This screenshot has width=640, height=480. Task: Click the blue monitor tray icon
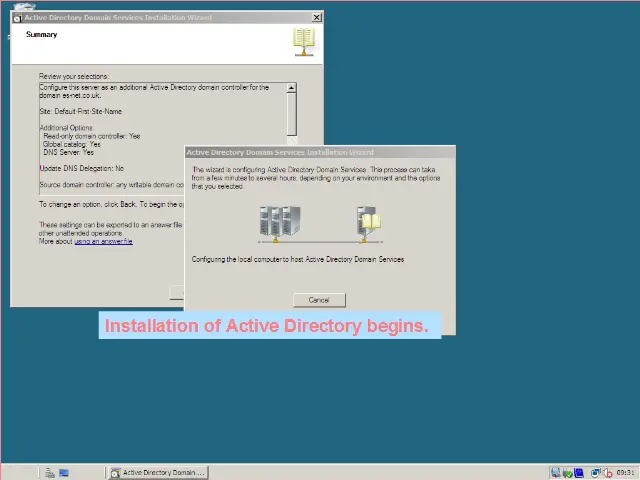(578, 473)
